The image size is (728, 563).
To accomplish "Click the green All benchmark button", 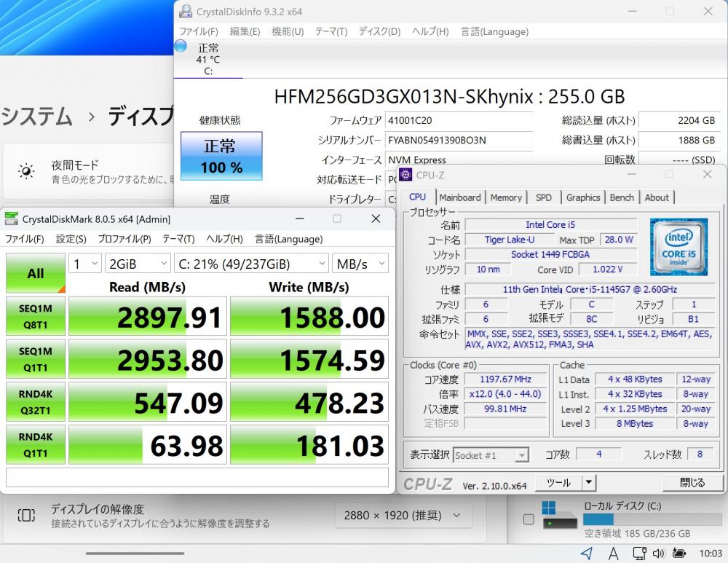I will pos(35,273).
